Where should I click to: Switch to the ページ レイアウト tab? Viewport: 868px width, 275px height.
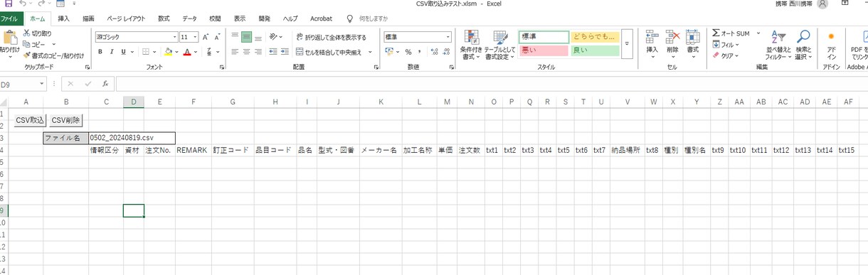coord(126,18)
